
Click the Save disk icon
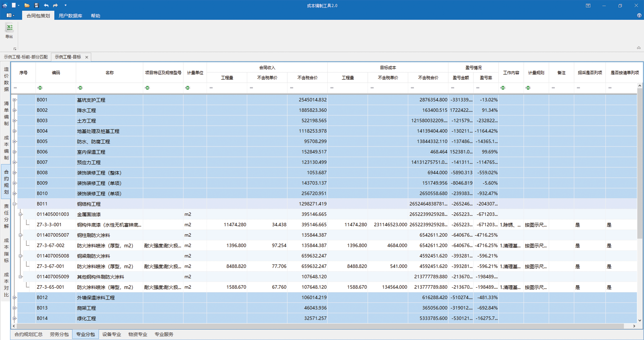click(x=37, y=5)
